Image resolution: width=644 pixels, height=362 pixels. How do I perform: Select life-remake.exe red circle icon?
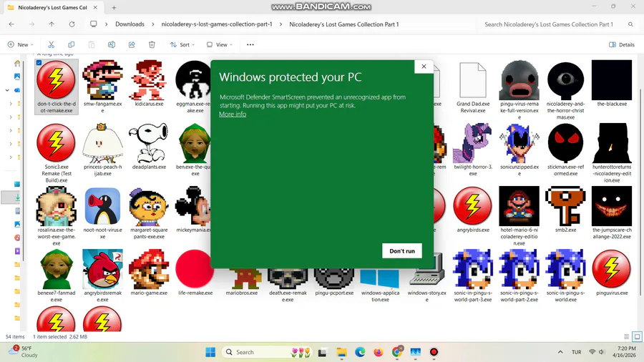point(195,269)
